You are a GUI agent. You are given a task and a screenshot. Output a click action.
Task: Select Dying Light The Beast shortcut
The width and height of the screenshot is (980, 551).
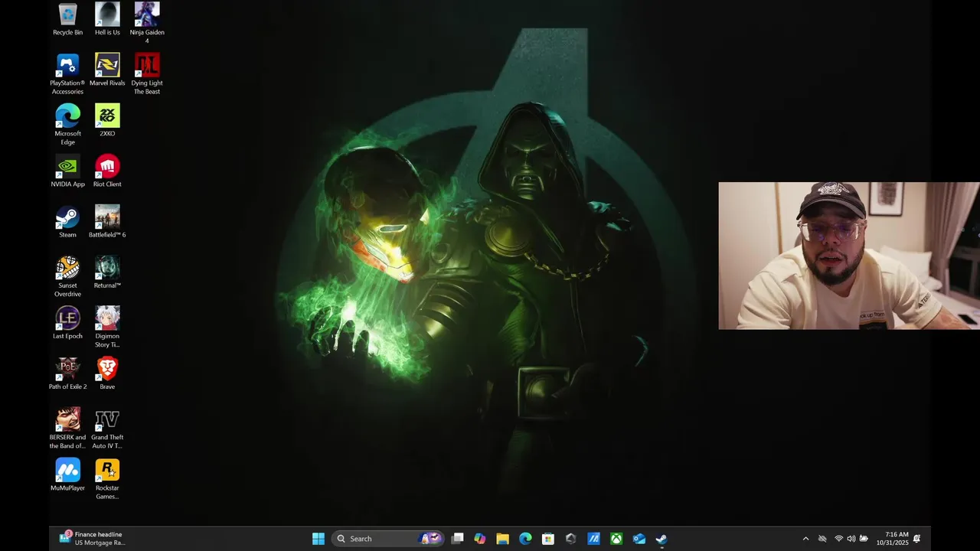click(x=147, y=74)
